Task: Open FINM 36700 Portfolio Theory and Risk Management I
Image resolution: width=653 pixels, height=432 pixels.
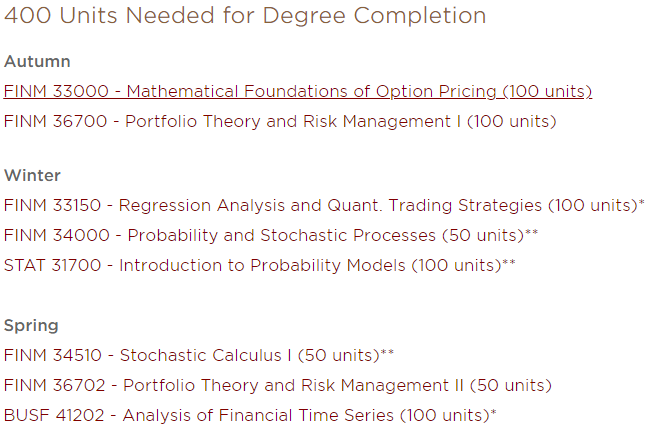Action: [x=280, y=121]
